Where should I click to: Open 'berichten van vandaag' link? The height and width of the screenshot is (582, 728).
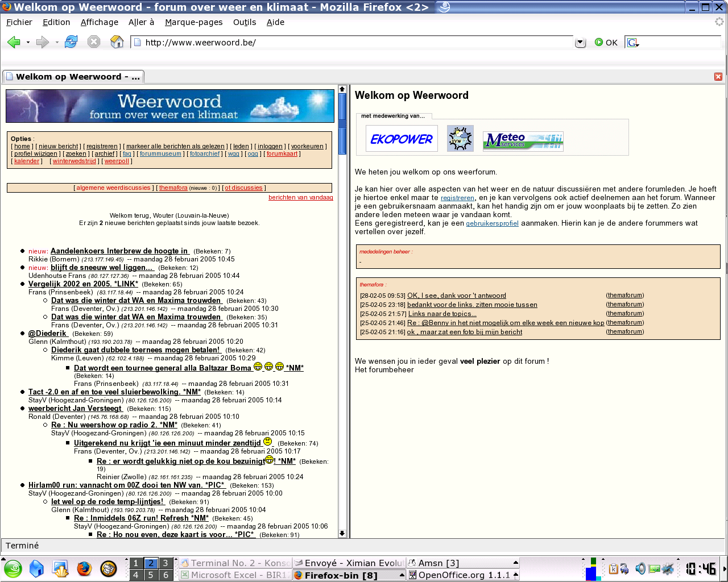coord(301,198)
